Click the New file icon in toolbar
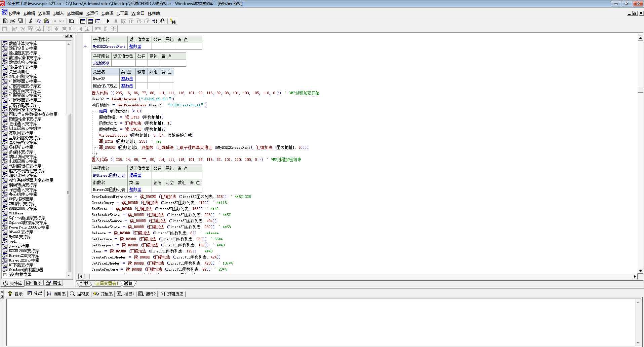This screenshot has width=644, height=347. [x=5, y=21]
